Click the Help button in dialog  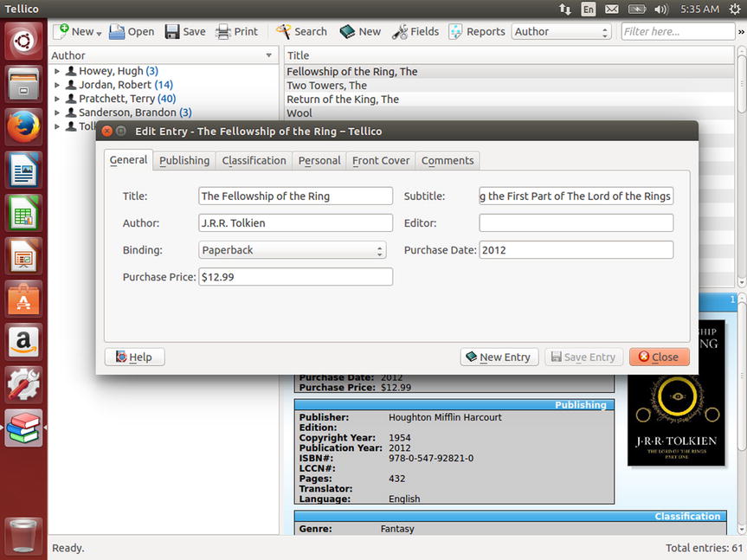(134, 357)
